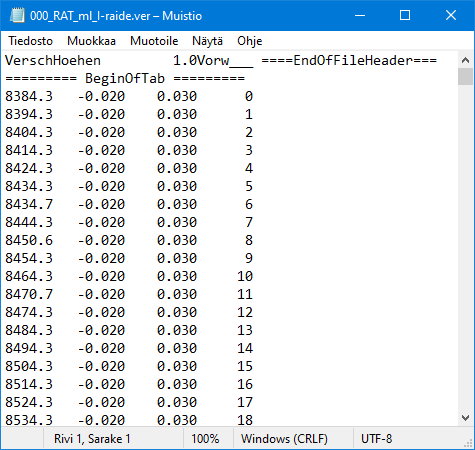Click value 8464.3
The width and height of the screenshot is (475, 450).
click(29, 276)
